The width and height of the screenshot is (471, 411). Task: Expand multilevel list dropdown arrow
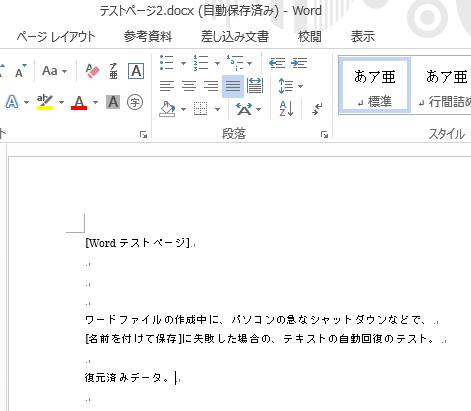pyautogui.click(x=249, y=63)
